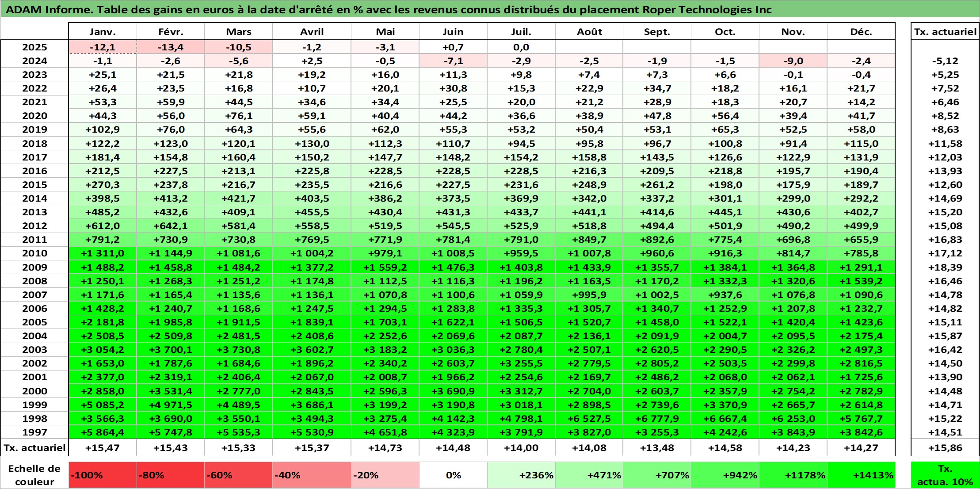Click the Août column header
This screenshot has width=980, height=489.
click(589, 31)
